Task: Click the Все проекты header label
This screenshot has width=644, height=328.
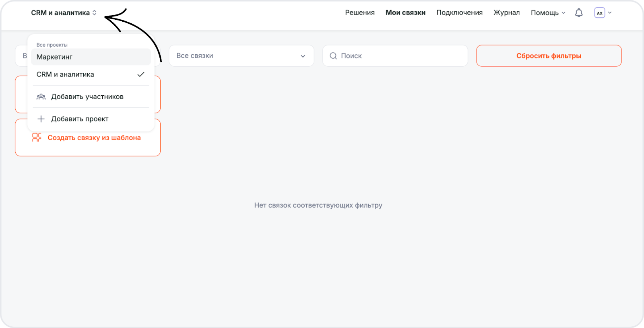Action: click(x=52, y=45)
